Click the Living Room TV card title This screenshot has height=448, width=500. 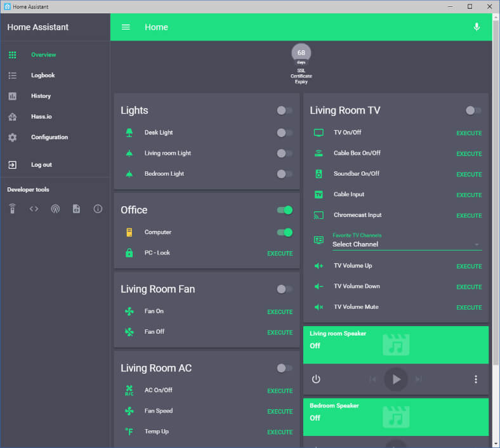point(345,110)
